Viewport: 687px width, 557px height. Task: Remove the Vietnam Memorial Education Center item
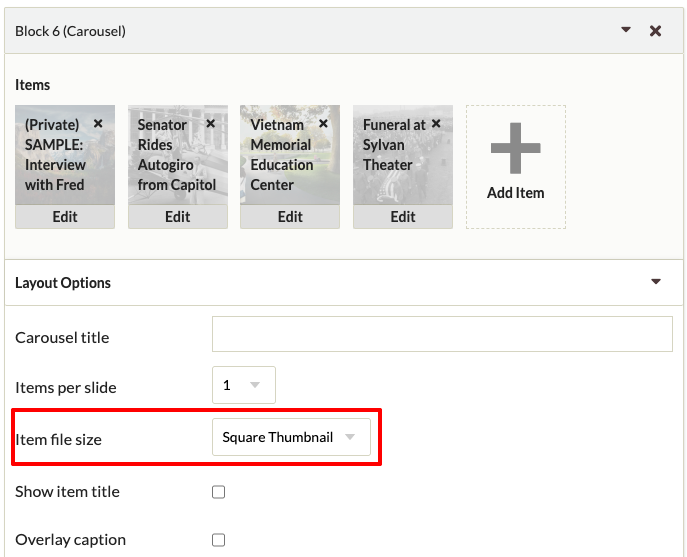point(323,124)
